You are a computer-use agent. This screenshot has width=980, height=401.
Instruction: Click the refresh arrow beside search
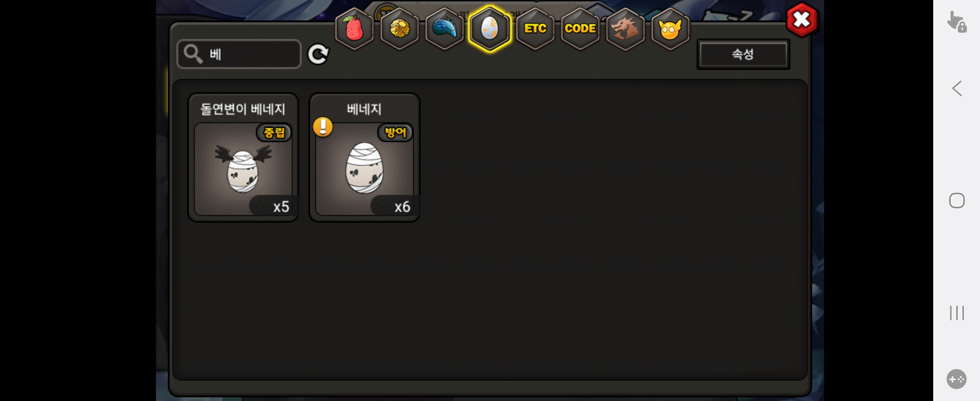(318, 55)
